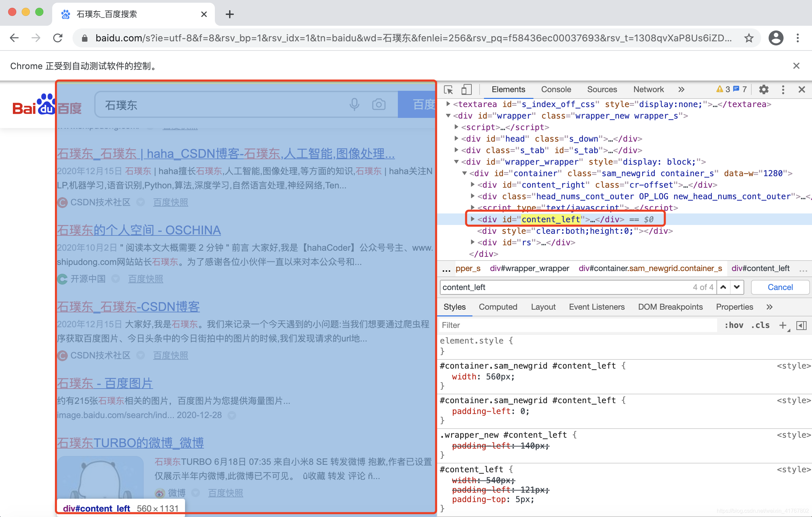Screen dimensions: 812x517
Task: Open the new tab plus button
Action: (x=229, y=14)
